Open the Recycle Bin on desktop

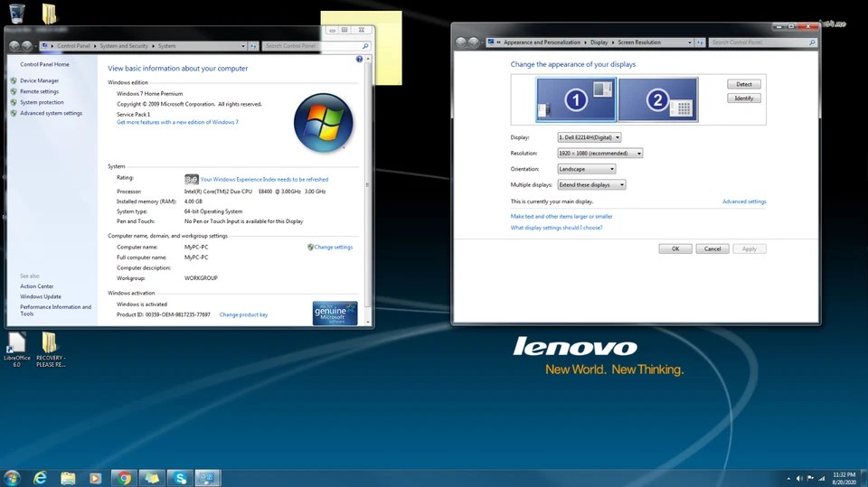click(17, 13)
